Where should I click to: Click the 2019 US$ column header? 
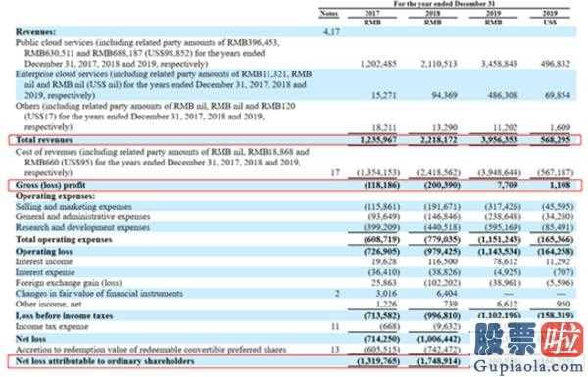coord(550,18)
